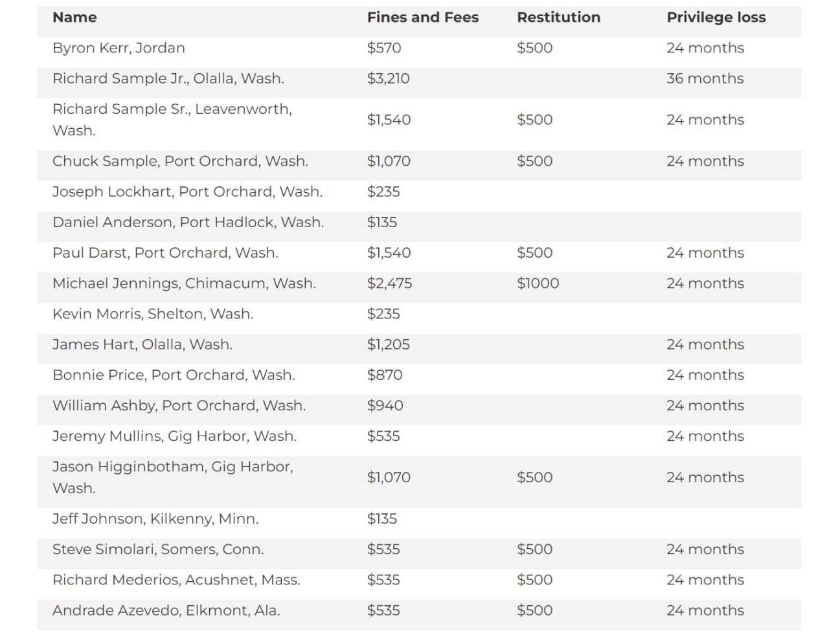Click Bonnie Price's 24 months privilege loss
The image size is (829, 644).
(x=705, y=375)
